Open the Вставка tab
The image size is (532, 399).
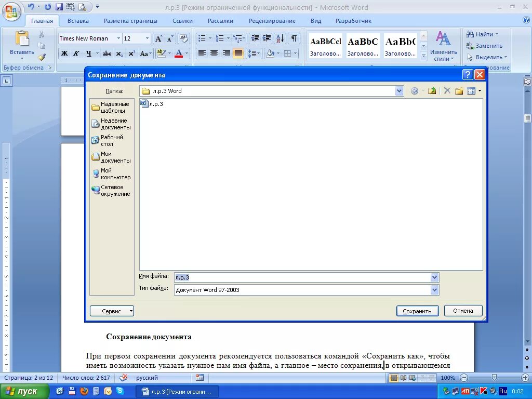[x=78, y=21]
